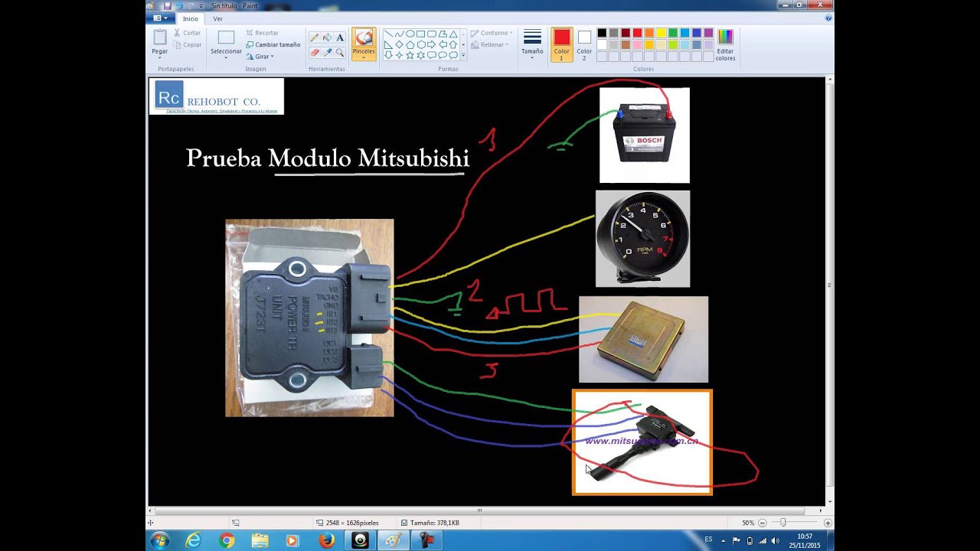980x551 pixels.
Task: Click the Pinceles brush icon
Action: click(364, 37)
